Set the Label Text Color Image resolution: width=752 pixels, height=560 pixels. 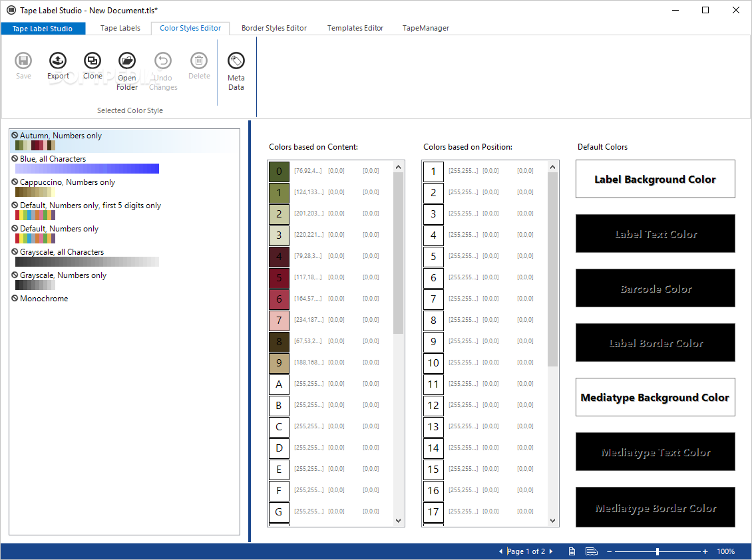655,233
